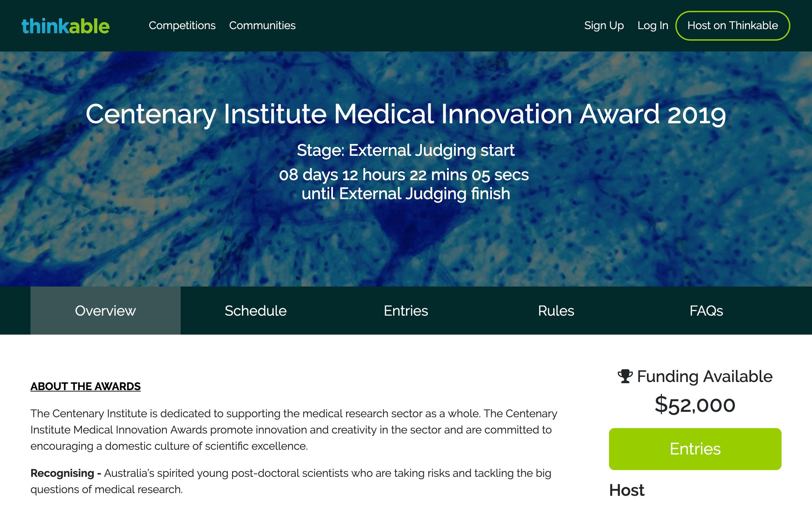Click the Sign Up link
Image resolution: width=812 pixels, height=508 pixels.
(604, 25)
